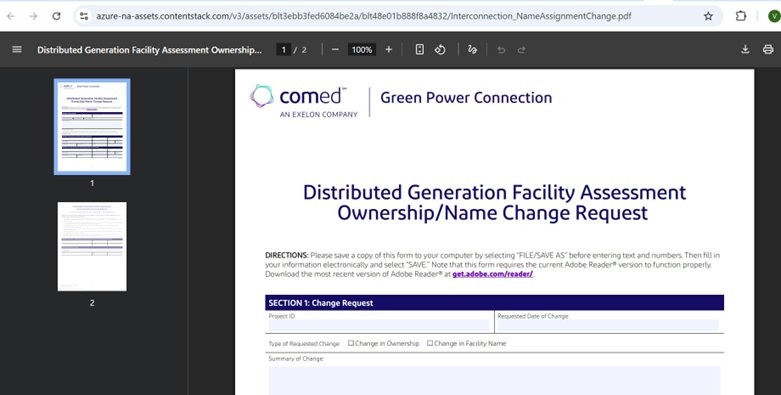Zoom out with the minus button
This screenshot has height=395, width=781.
coord(335,49)
